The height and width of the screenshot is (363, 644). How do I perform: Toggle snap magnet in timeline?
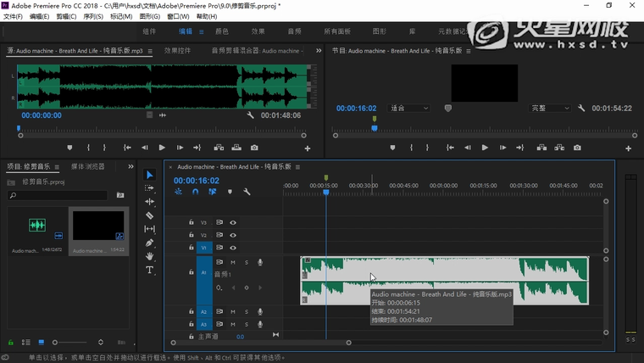tap(195, 192)
